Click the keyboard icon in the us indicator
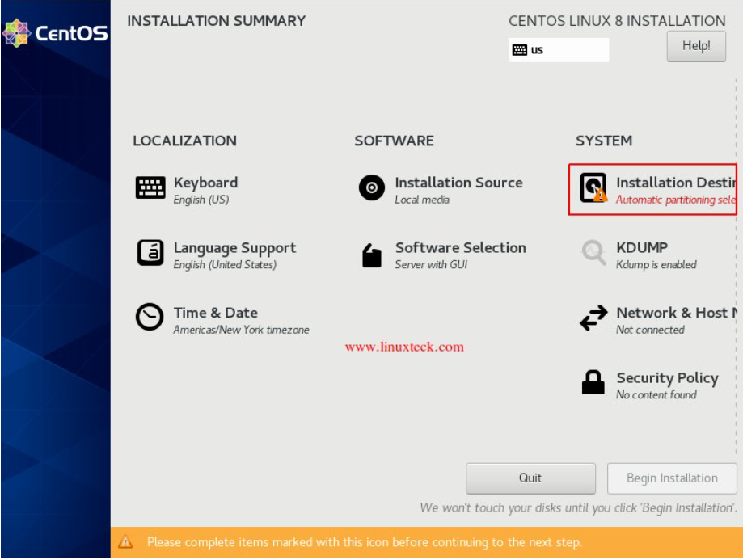 (x=520, y=50)
